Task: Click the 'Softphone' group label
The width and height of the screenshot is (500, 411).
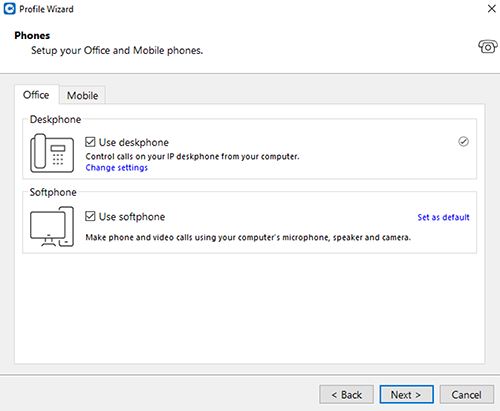Action: click(53, 192)
